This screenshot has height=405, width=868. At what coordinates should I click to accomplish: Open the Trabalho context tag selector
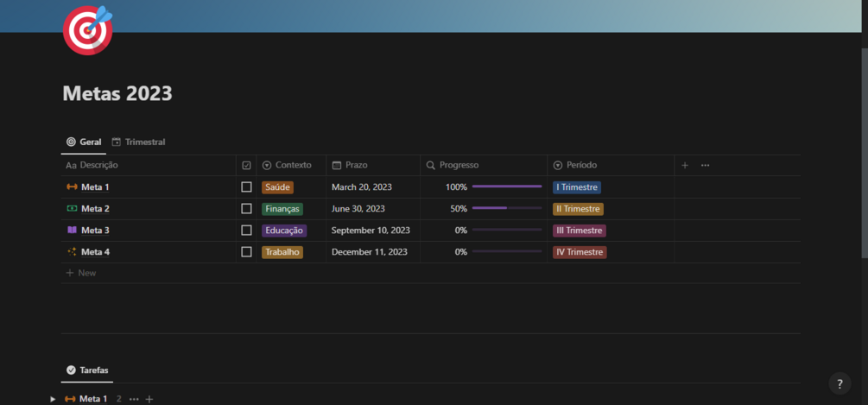pos(282,252)
